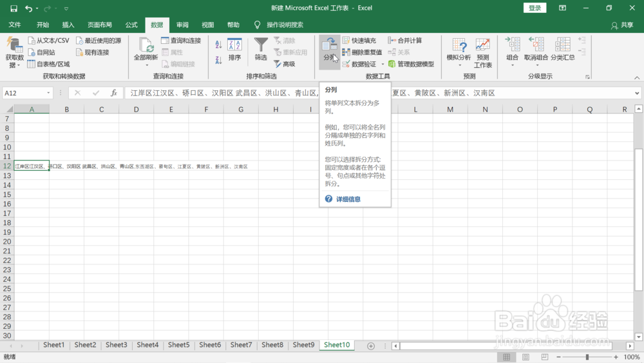Click the insert function fx icon
The height and width of the screenshot is (363, 644).
point(114,93)
